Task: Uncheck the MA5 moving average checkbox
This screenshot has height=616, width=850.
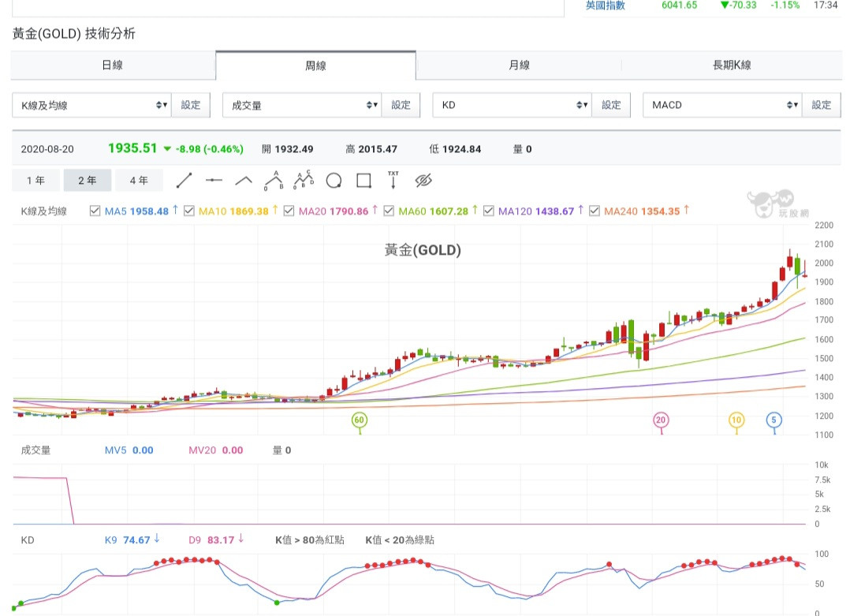Action: point(95,211)
